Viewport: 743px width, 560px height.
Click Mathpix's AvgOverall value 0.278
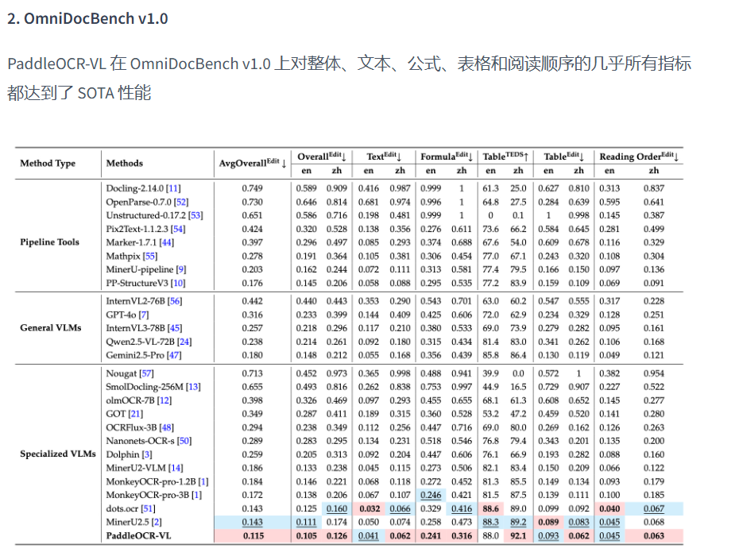(253, 257)
